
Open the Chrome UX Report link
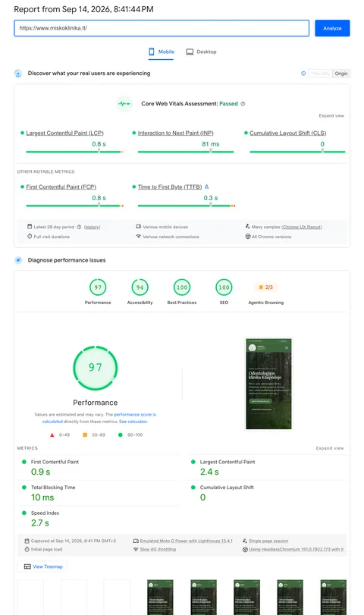[x=302, y=227]
